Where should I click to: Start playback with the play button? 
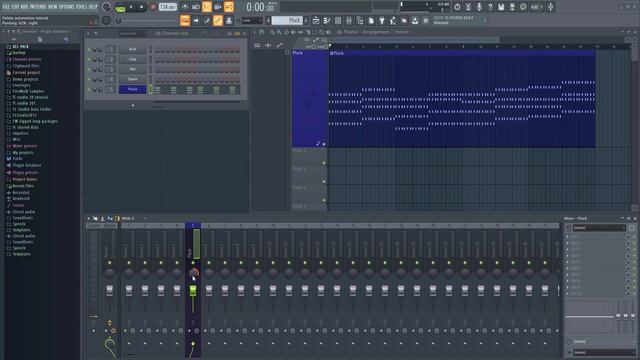tap(131, 7)
